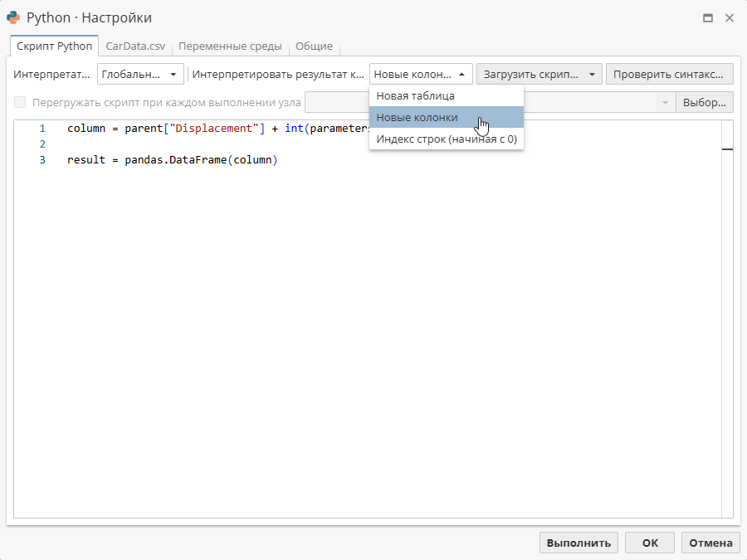747x560 pixels.
Task: Open the Переменные среды tab
Action: point(230,46)
